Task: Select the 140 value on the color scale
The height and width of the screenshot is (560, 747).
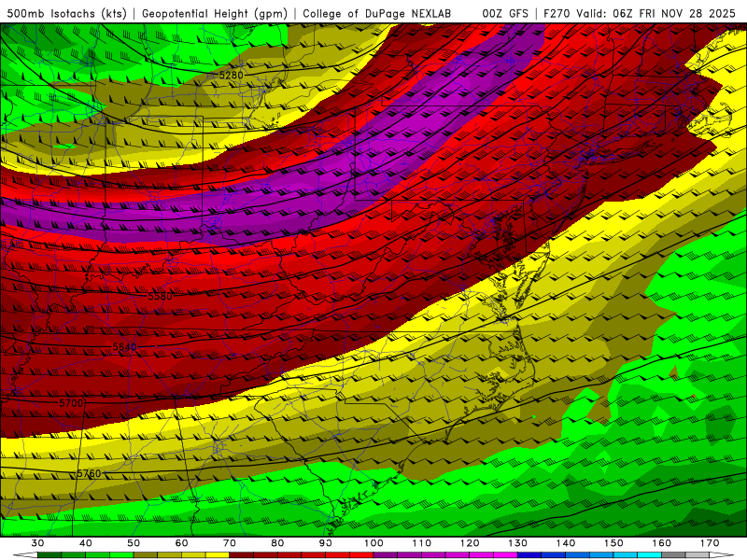Action: (566, 543)
